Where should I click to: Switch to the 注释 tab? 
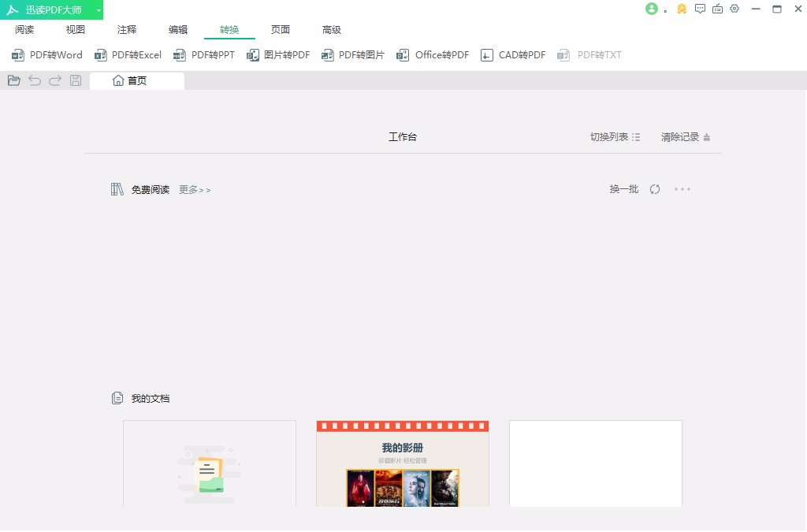click(126, 29)
